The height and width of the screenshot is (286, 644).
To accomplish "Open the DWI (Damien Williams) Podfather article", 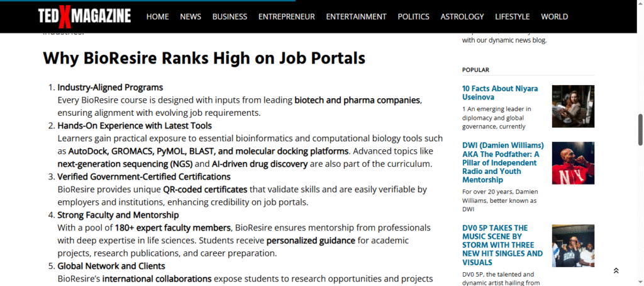I will pos(502,163).
